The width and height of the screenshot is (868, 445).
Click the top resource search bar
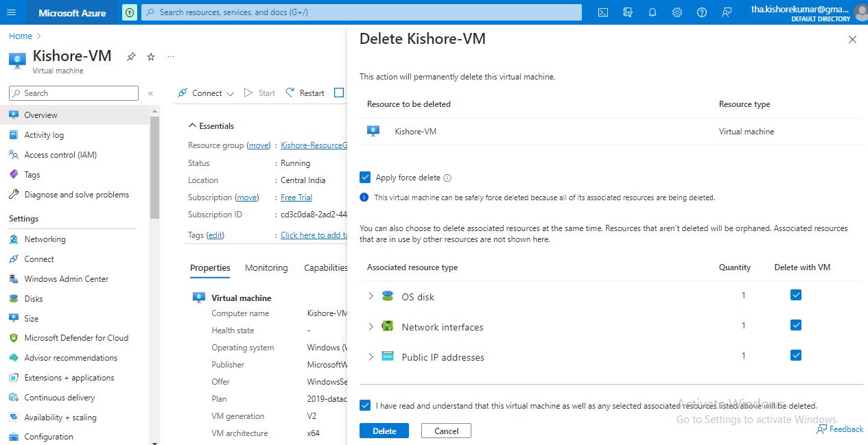[361, 12]
